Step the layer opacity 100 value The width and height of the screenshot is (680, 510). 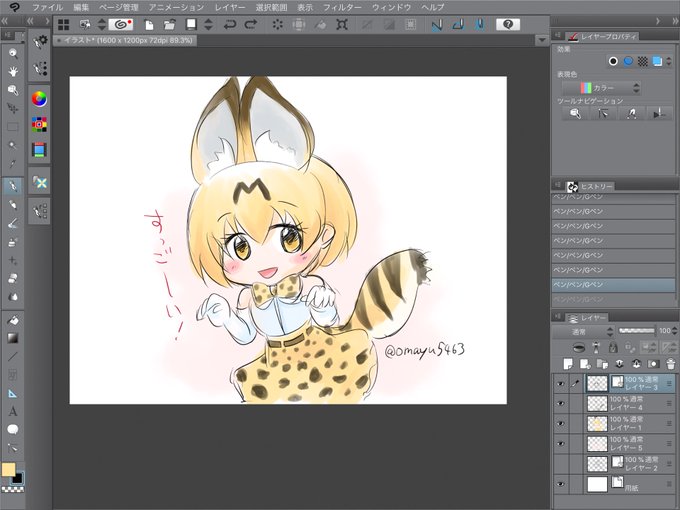click(x=674, y=331)
